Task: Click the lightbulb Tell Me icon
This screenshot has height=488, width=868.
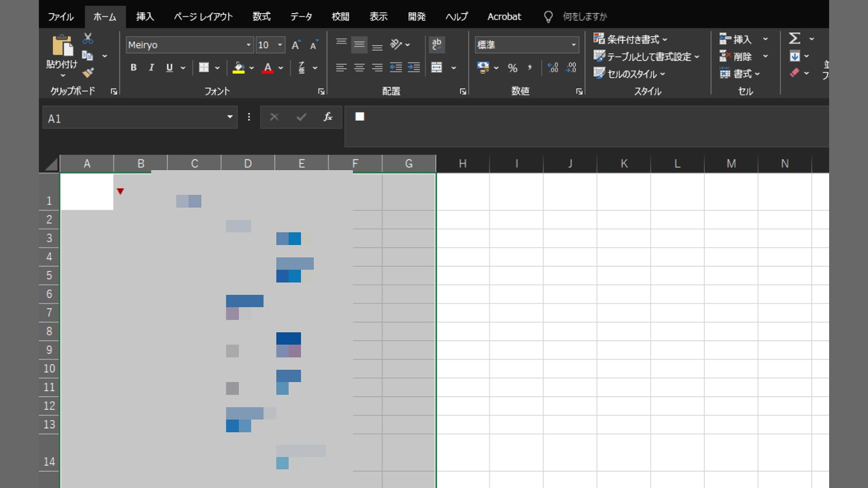Action: (x=548, y=17)
